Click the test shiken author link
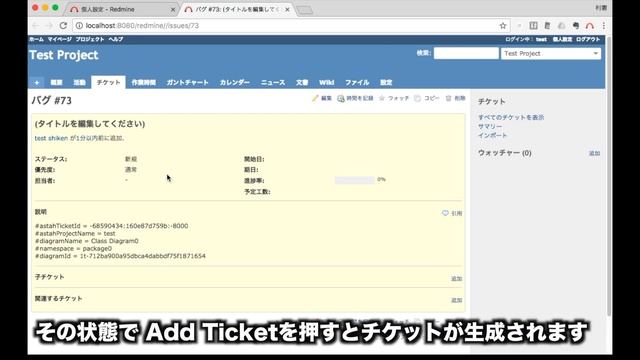Screen dimensions: 640x360 click(x=51, y=138)
